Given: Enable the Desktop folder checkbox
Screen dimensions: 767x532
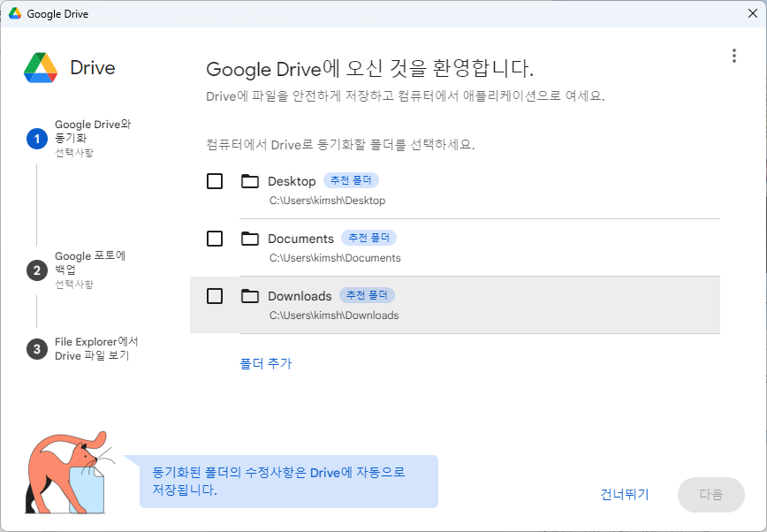Looking at the screenshot, I should (215, 181).
